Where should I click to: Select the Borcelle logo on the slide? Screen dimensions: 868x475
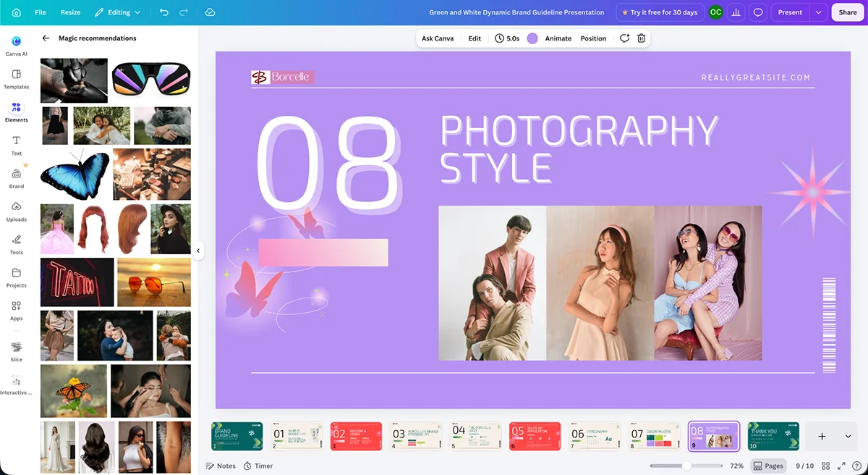(x=283, y=77)
